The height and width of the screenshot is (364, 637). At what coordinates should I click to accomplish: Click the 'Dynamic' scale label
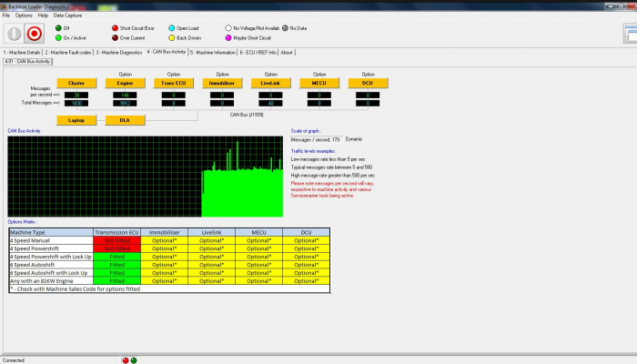354,139
